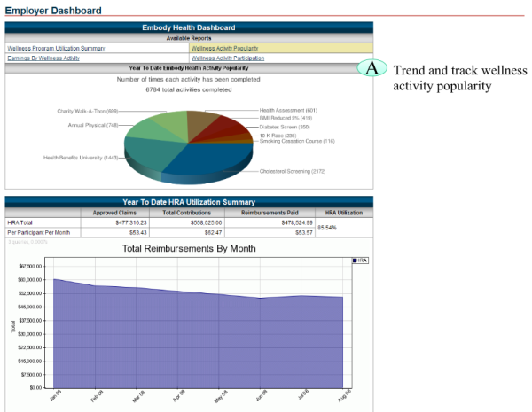The height and width of the screenshot is (412, 532).
Task: Click the $62.47 per participant contribution value
Action: 213,233
